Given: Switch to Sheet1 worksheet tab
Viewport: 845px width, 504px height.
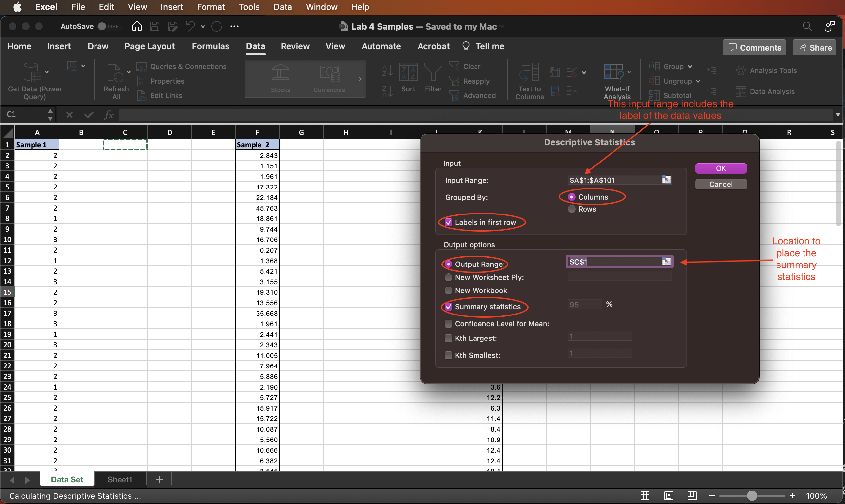Looking at the screenshot, I should (120, 480).
